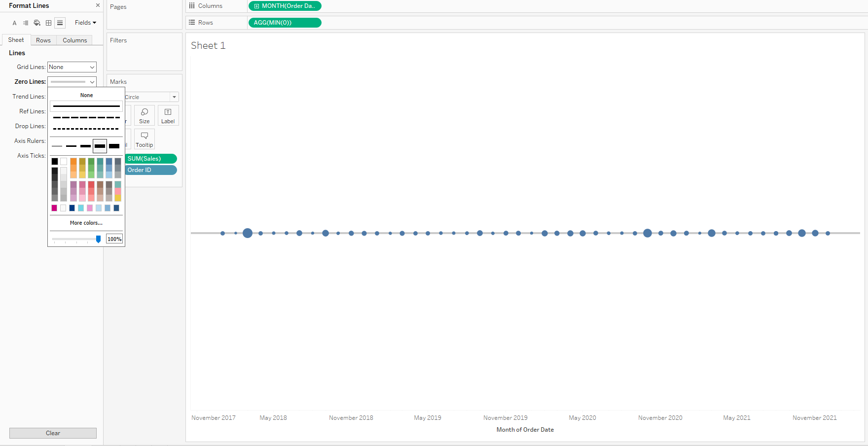Click the May 2021 axis label
This screenshot has height=446, width=868.
point(737,418)
